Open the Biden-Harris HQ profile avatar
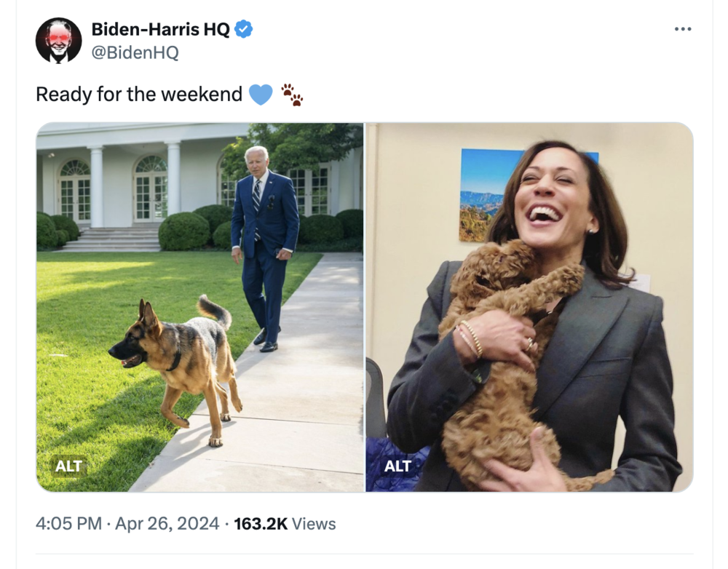Screen dimensions: 728x569 58,41
